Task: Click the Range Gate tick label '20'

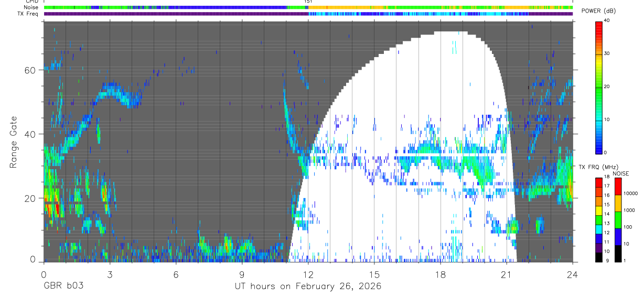Action: point(29,198)
